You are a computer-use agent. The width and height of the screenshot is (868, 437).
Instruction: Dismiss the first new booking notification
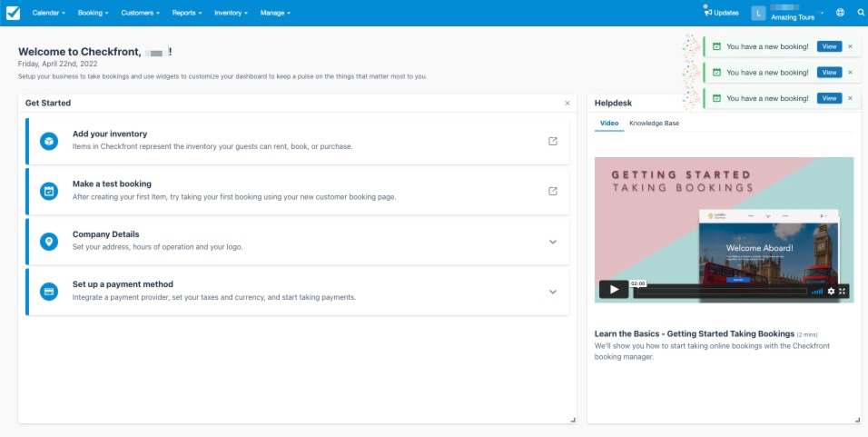tap(850, 46)
